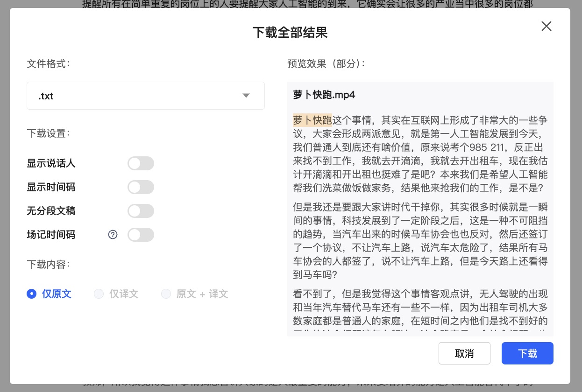Screen dimensions: 582x392
Task: Click the 文件格式 section label
Action: [43, 64]
